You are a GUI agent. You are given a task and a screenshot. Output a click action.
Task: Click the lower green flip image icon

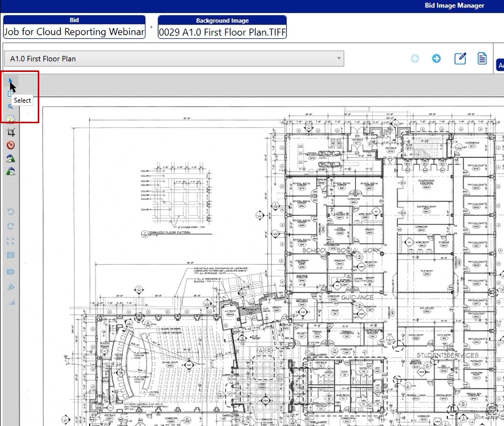click(11, 172)
